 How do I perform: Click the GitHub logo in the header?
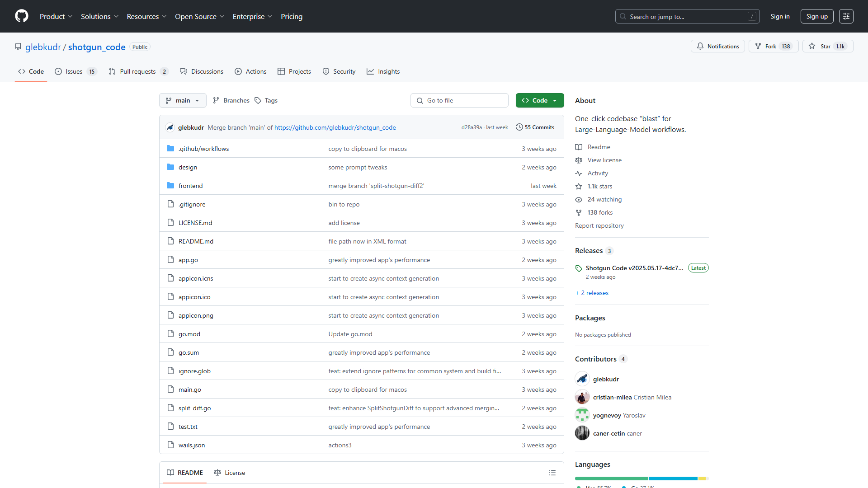tap(22, 16)
